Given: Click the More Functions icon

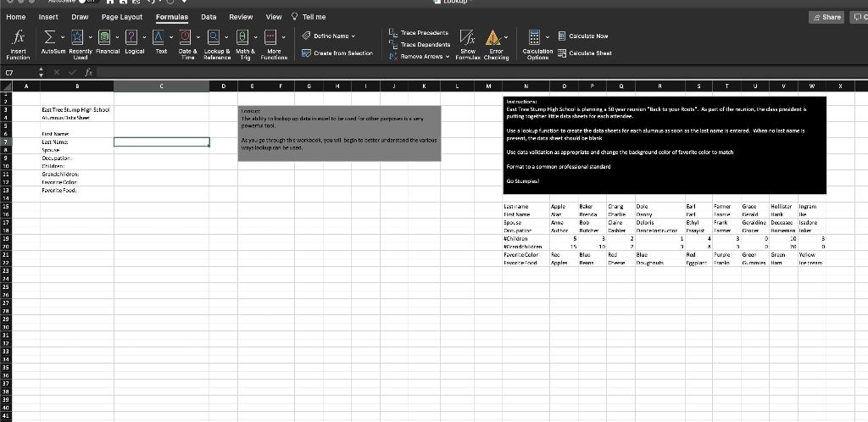Looking at the screenshot, I should [270, 37].
